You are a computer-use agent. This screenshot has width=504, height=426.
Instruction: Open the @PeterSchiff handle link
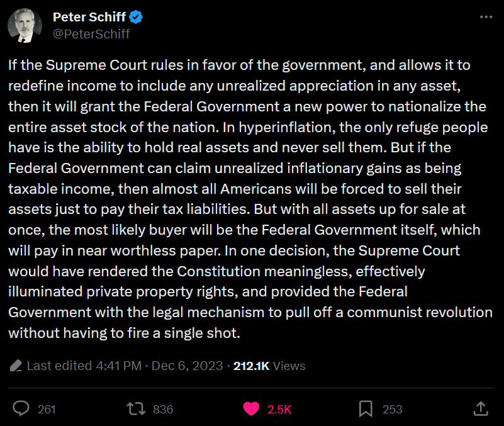click(91, 34)
